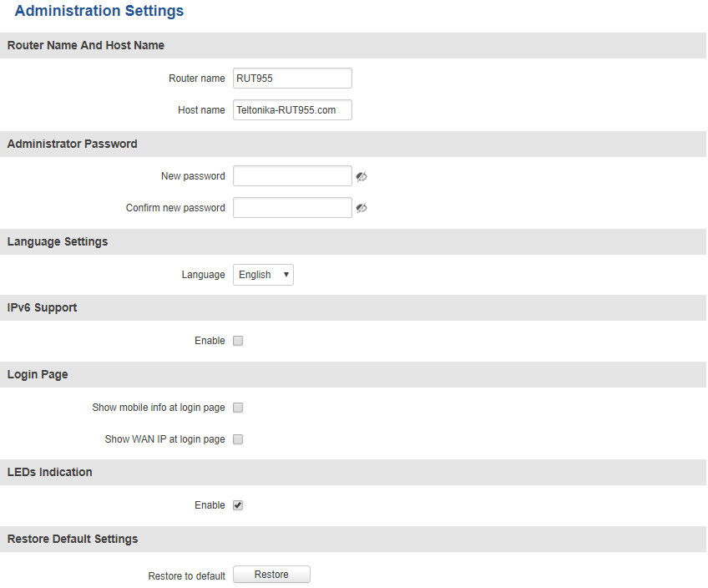The height and width of the screenshot is (588, 708).
Task: Show the New password field's hidden text
Action: (x=362, y=176)
